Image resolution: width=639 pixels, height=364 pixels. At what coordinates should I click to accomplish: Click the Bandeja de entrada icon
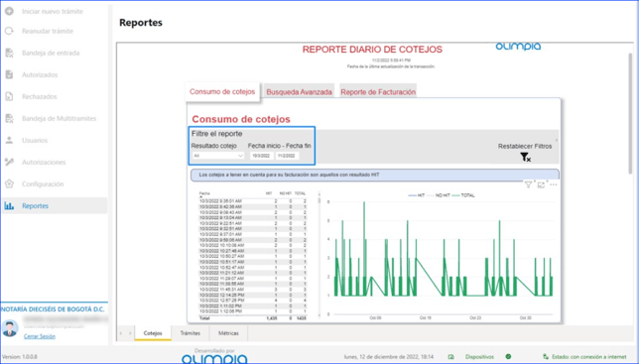(9, 53)
